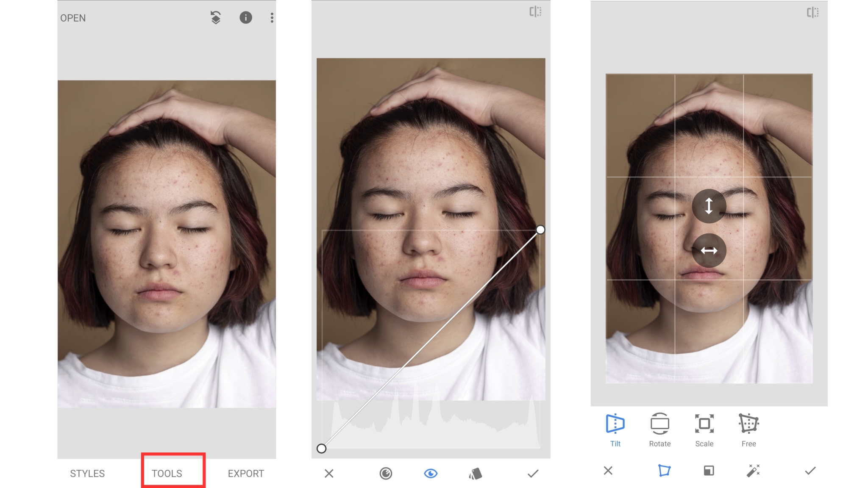
Task: Toggle the compare with original icon
Action: [535, 12]
